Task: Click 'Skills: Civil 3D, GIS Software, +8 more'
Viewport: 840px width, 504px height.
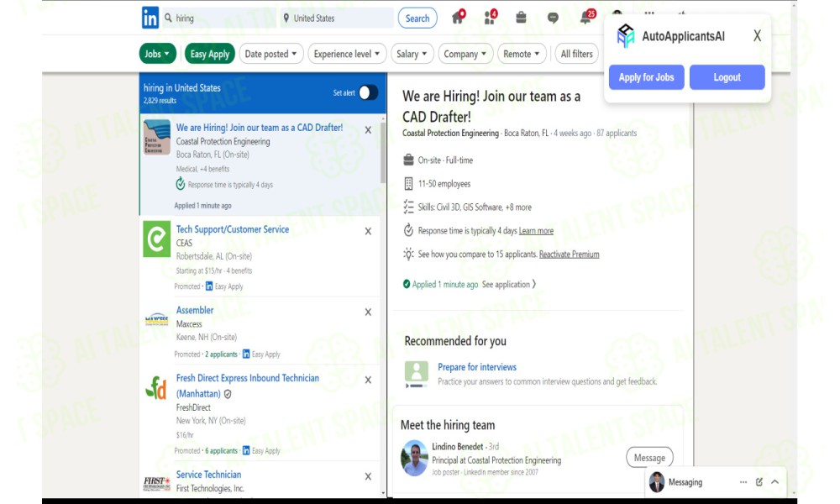Action: point(475,207)
